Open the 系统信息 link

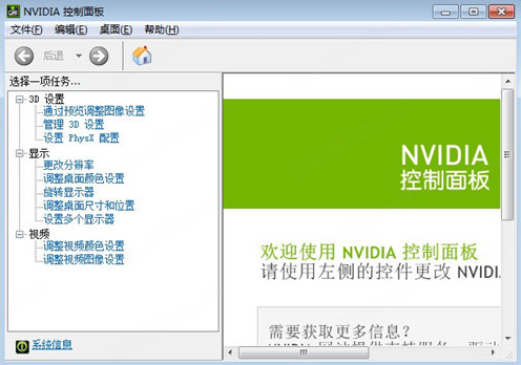click(x=52, y=345)
